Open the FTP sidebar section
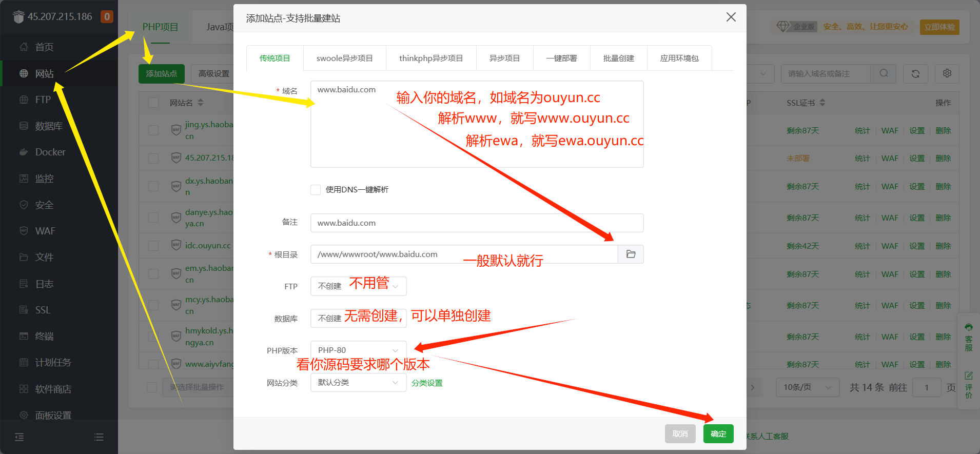 click(x=43, y=100)
